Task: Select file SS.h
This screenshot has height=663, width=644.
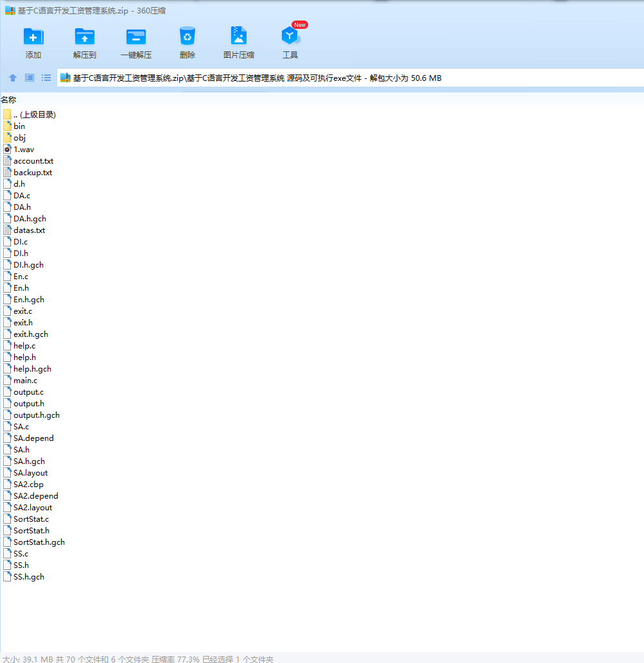Action: click(16, 565)
